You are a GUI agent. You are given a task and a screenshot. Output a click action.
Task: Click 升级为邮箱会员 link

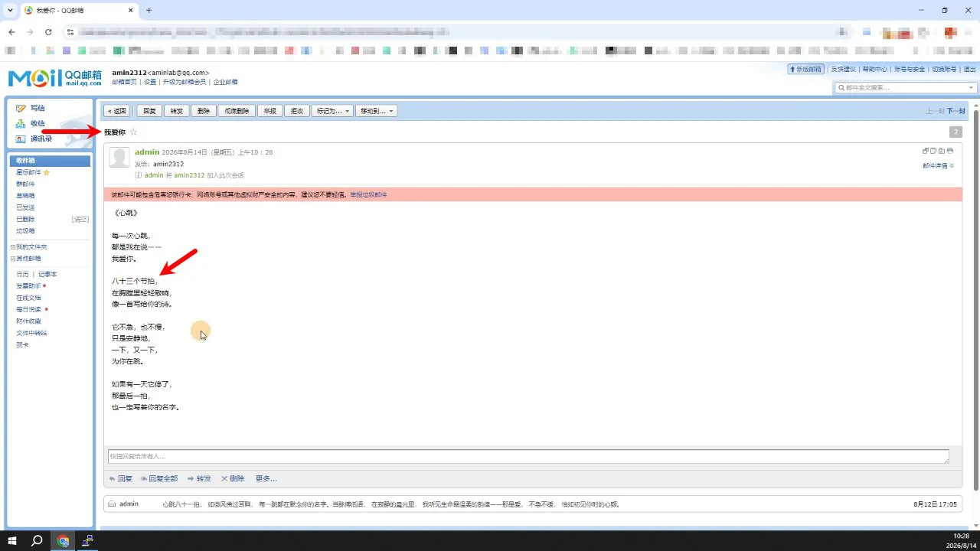click(185, 82)
